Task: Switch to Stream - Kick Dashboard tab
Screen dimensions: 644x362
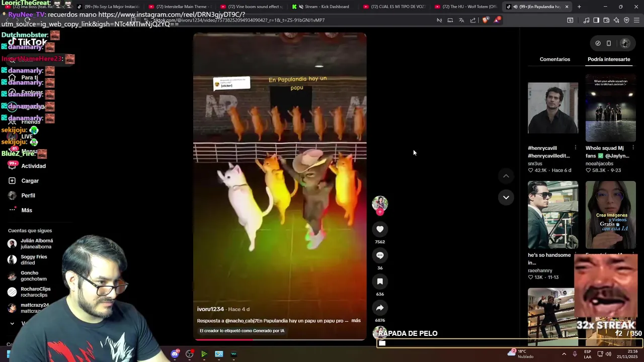Action: click(324, 7)
